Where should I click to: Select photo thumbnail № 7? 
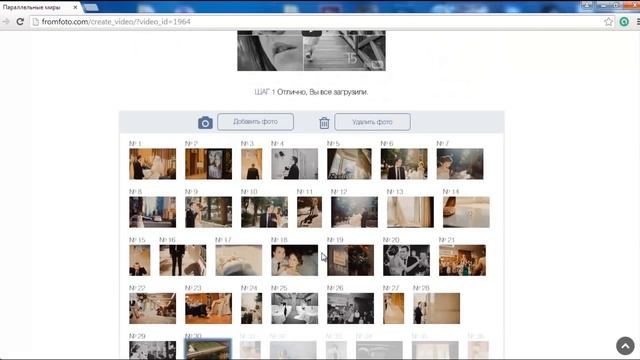(x=460, y=164)
